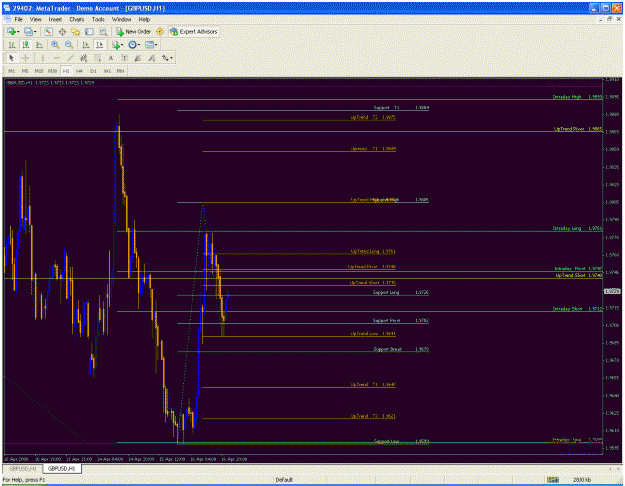The height and width of the screenshot is (486, 625).
Task: Toggle chart auto scroll
Action: pos(85,45)
